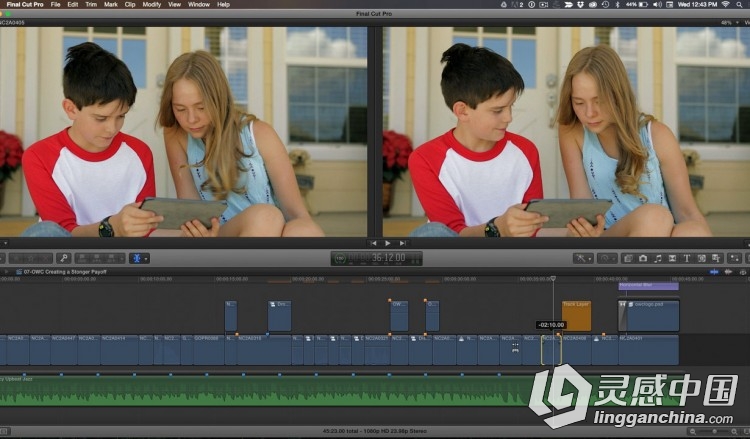The width and height of the screenshot is (750, 439).
Task: Click the Wi-Fi status icon
Action: 726,4
